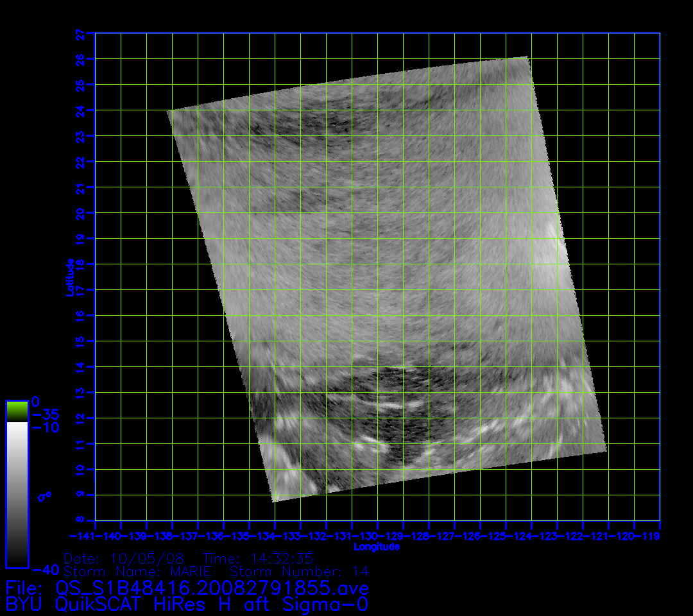Click the σ° symbol beside the color bar
Image resolution: width=693 pixels, height=616 pixels.
click(44, 496)
